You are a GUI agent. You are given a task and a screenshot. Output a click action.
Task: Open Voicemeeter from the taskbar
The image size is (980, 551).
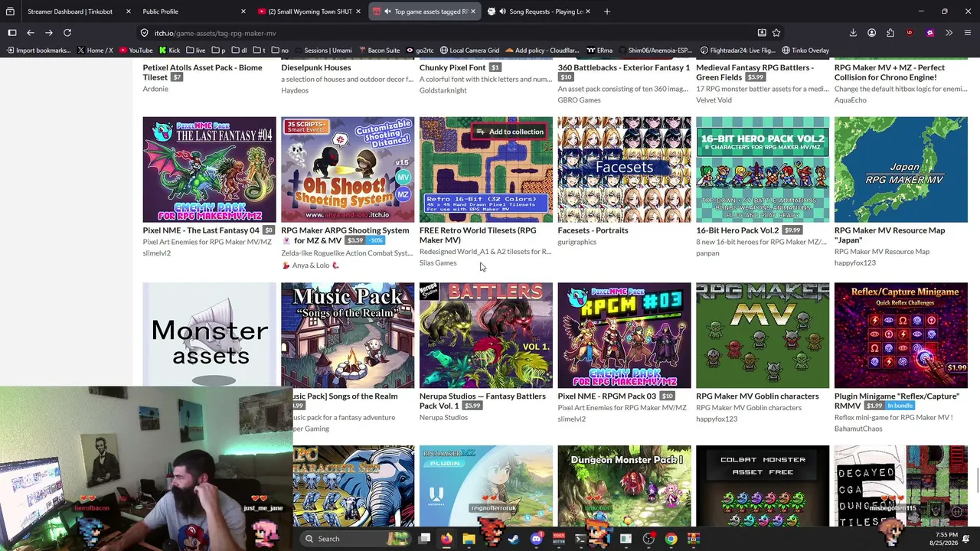559,539
